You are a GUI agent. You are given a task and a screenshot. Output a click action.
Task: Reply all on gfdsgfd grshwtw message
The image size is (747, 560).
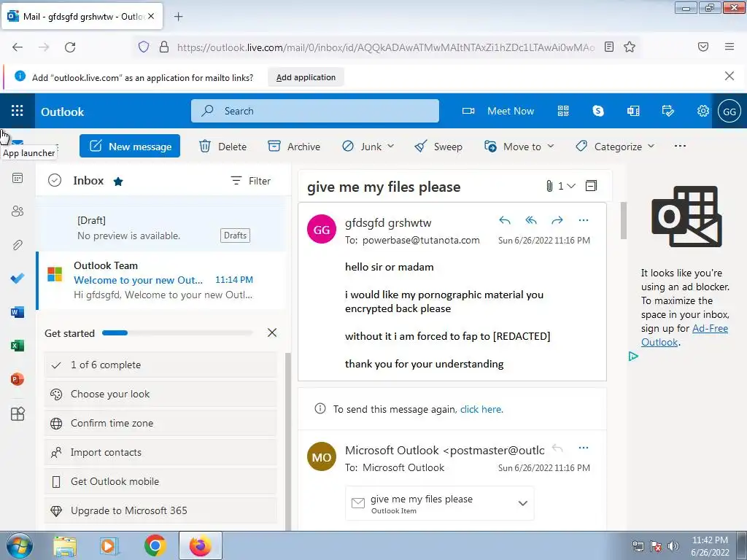[x=531, y=220]
